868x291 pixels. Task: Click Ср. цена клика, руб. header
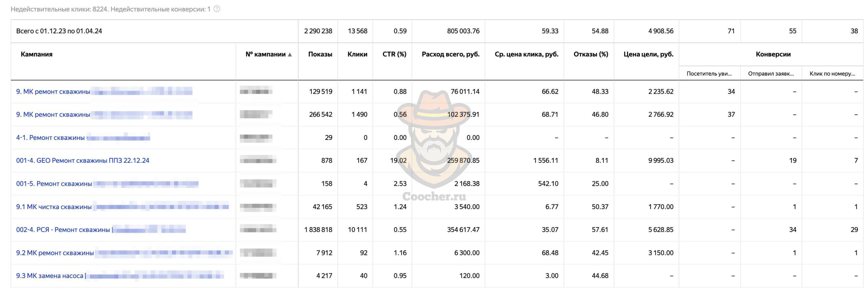pyautogui.click(x=526, y=54)
